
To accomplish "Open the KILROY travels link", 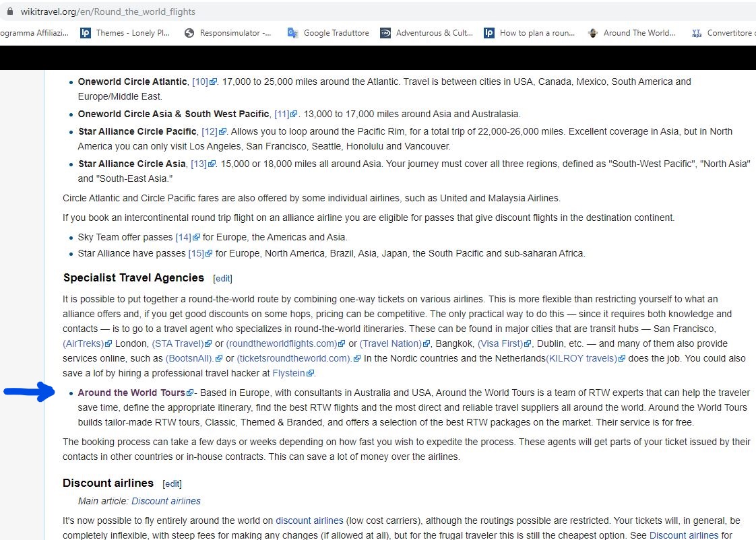I will [582, 358].
